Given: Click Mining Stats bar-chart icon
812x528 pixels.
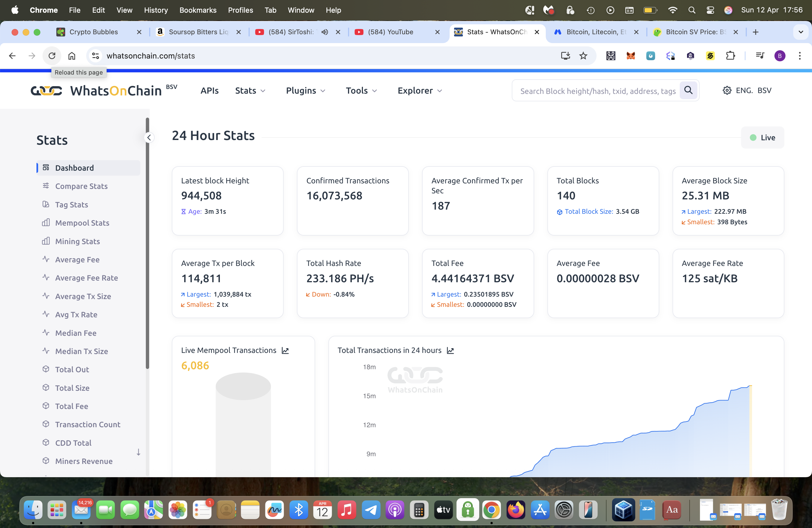Looking at the screenshot, I should (x=46, y=241).
